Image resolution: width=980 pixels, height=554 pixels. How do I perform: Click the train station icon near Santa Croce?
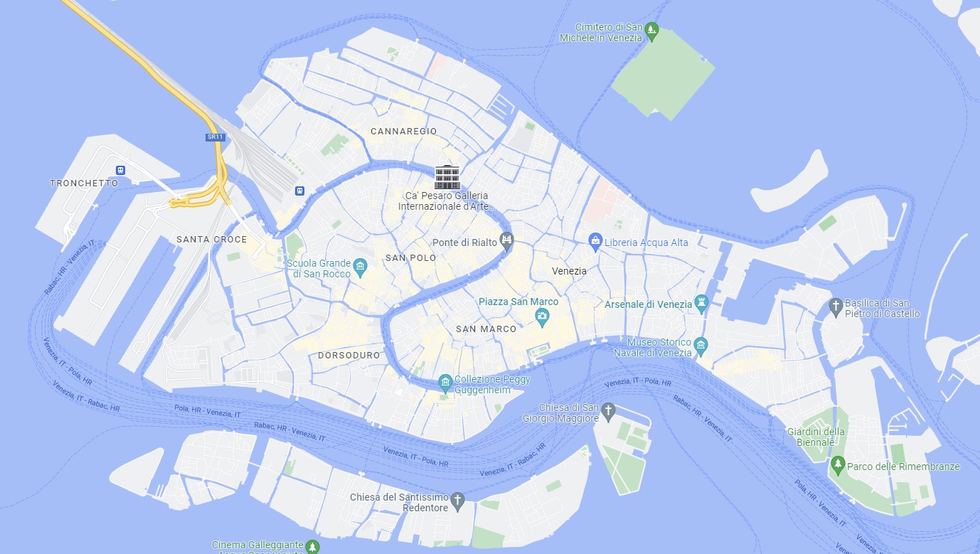point(300,191)
